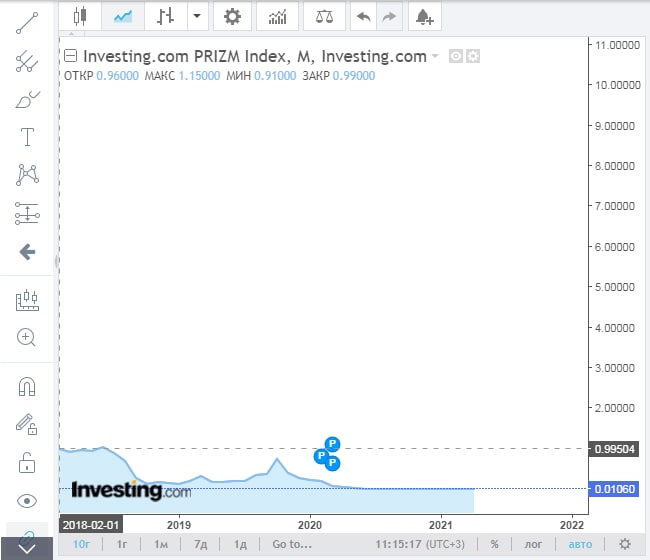Collapse the PRIZM Index legend
This screenshot has width=650, height=560.
coord(70,56)
